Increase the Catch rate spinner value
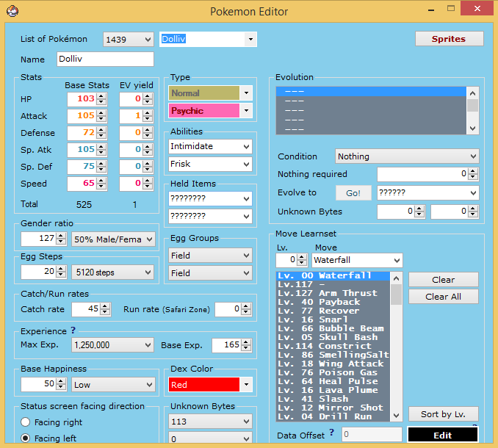Viewport: 498px width, 448px height. (106, 306)
